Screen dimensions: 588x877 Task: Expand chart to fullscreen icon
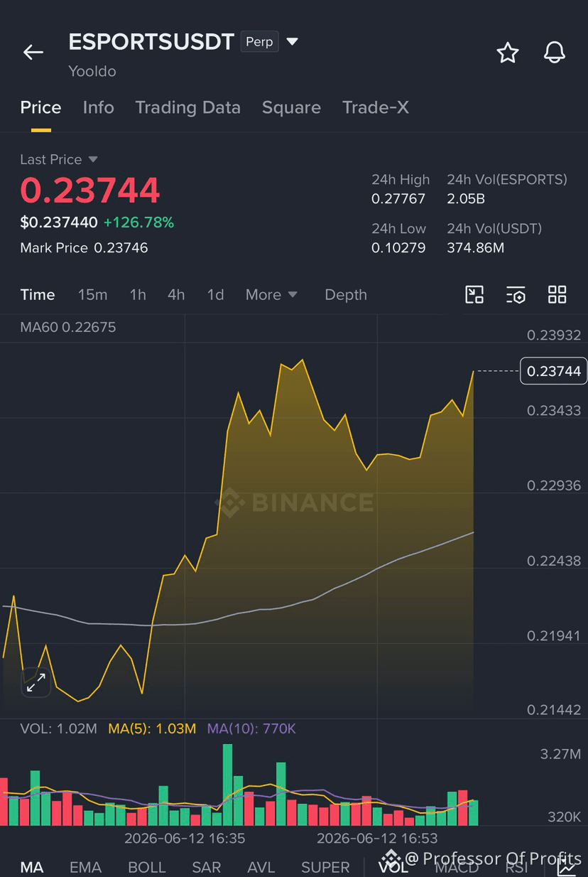tap(36, 682)
